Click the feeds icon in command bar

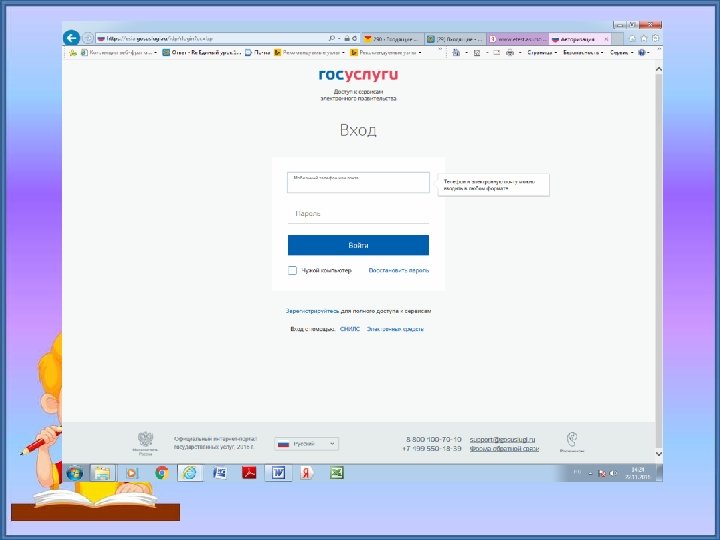[x=477, y=53]
